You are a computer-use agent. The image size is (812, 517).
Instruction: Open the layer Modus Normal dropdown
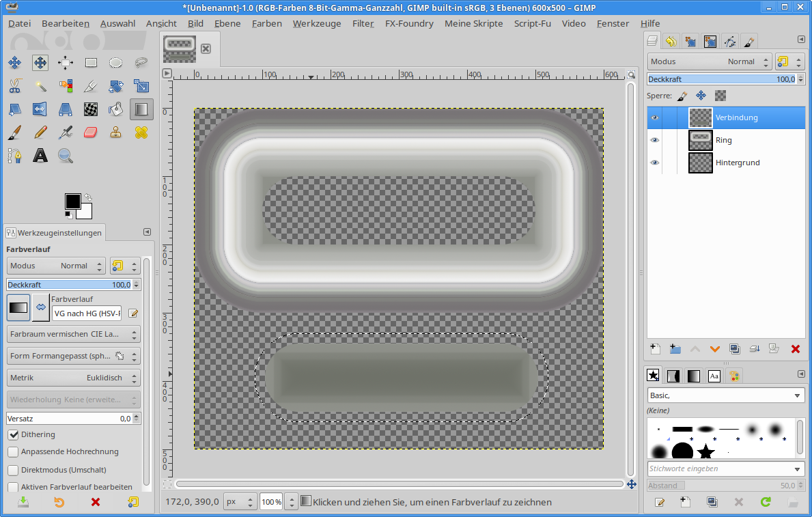[x=709, y=61]
